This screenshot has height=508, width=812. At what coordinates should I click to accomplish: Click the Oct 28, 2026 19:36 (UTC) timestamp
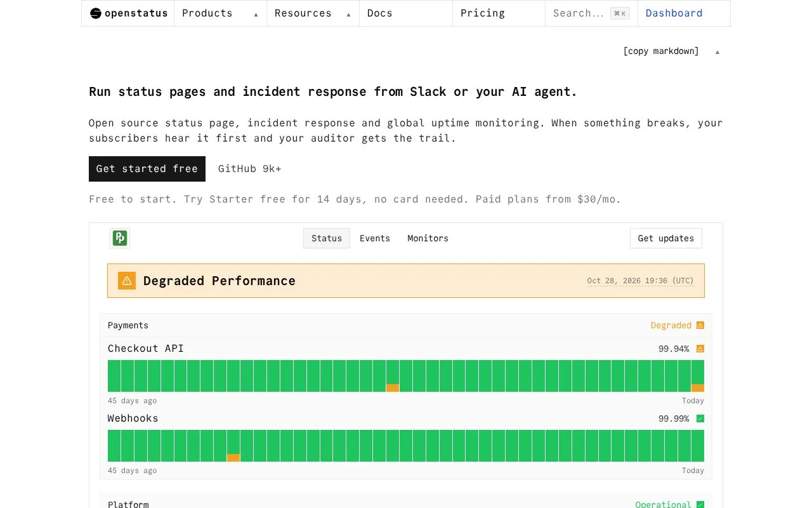[x=641, y=281]
